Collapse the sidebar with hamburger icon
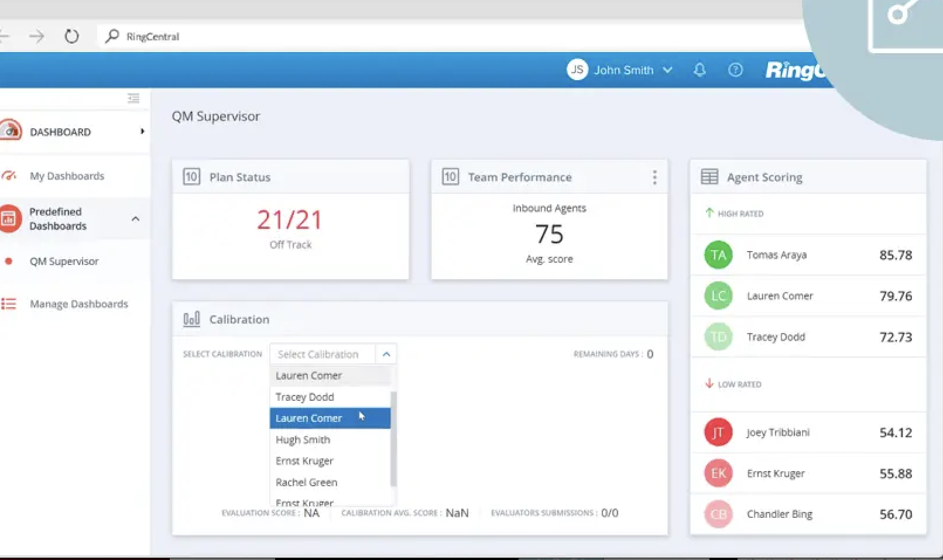Image resolution: width=943 pixels, height=560 pixels. pyautogui.click(x=133, y=98)
